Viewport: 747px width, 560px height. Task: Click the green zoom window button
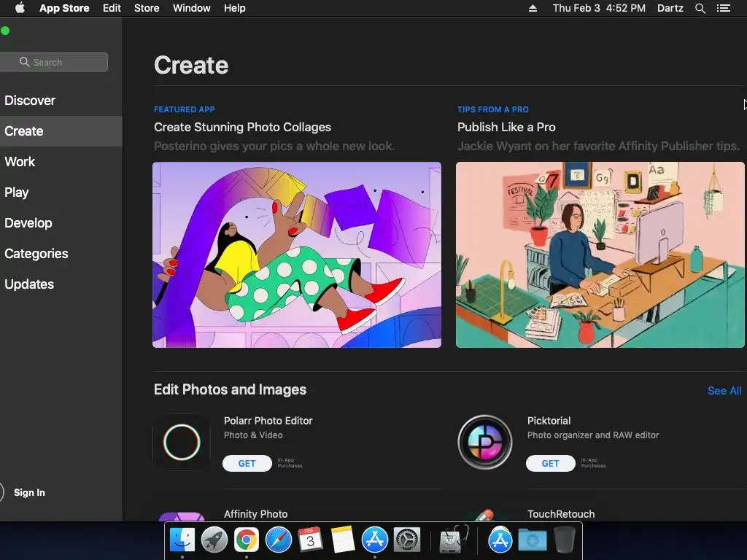pos(5,31)
